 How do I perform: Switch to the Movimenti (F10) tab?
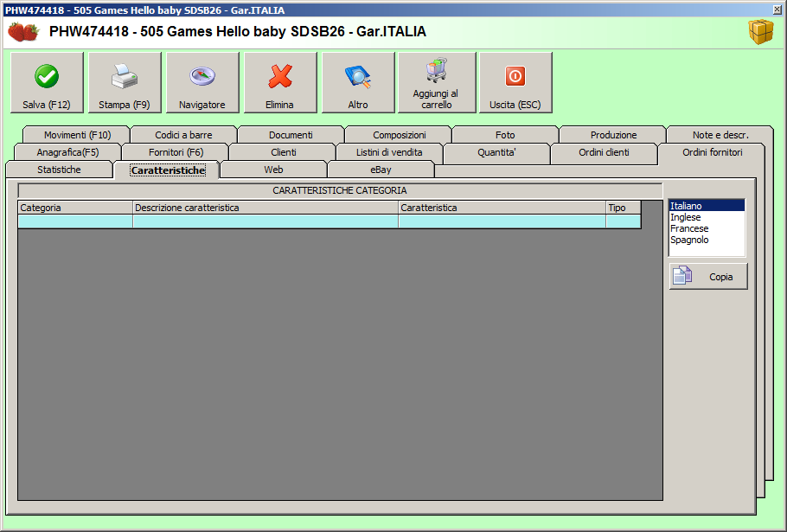(x=77, y=134)
